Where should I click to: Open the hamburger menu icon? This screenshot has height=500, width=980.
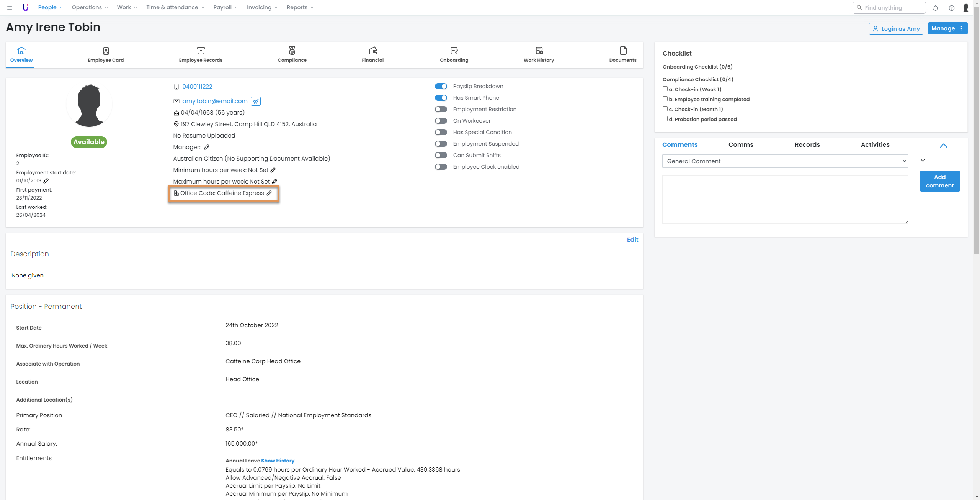[10, 8]
